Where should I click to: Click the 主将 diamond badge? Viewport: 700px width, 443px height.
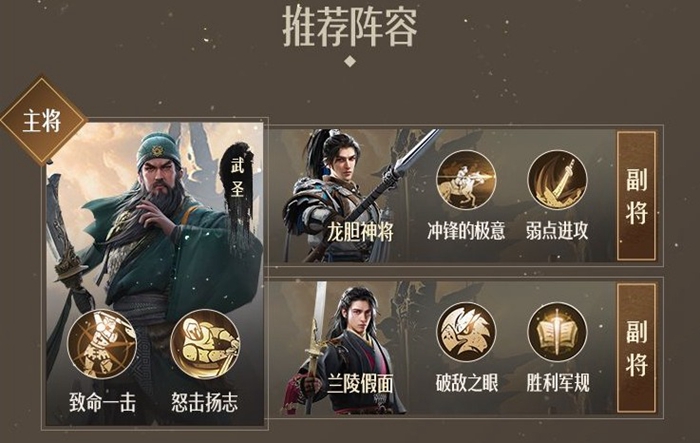coord(43,121)
